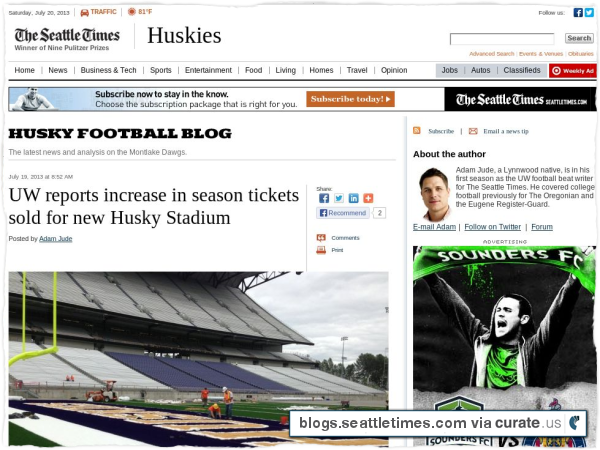Click the Subscribe today! button
The height and width of the screenshot is (450, 600).
pyautogui.click(x=350, y=99)
